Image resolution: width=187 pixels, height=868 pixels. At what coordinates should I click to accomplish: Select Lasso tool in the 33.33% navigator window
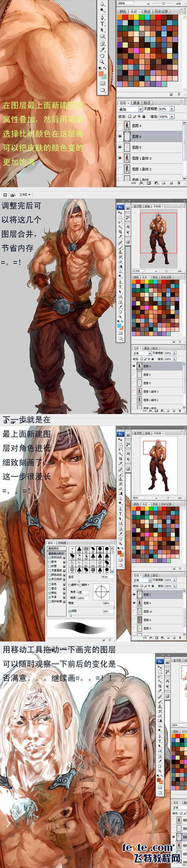(120, 222)
